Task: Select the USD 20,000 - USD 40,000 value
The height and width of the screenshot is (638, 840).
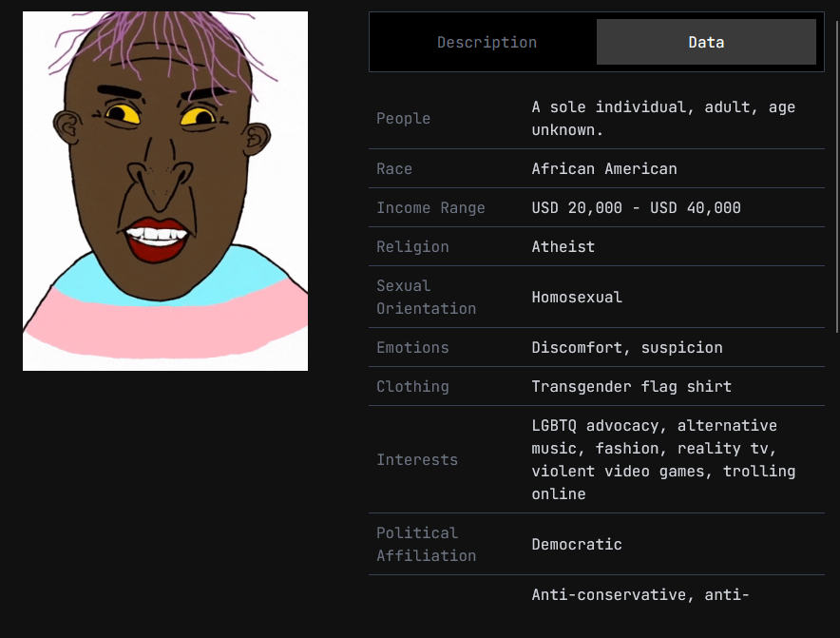Action: (637, 208)
